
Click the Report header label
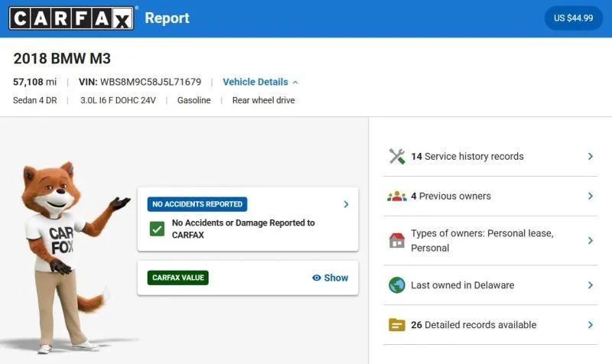click(x=167, y=18)
